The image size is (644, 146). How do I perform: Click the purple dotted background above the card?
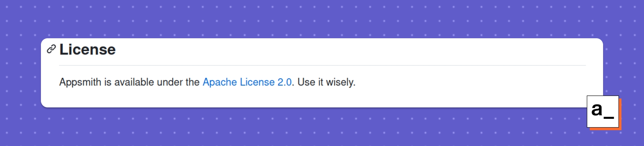322,18
